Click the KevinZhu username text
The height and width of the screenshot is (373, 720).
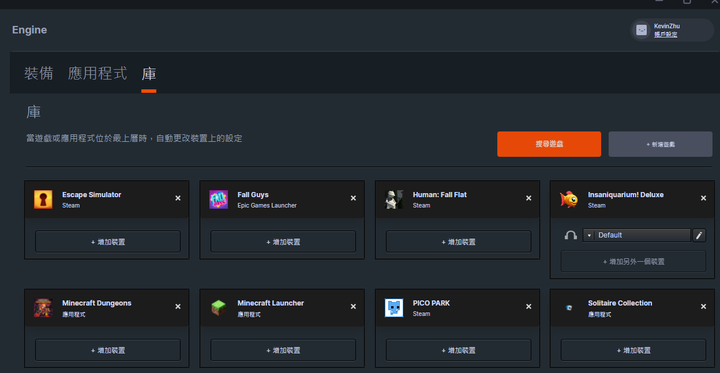coord(667,26)
